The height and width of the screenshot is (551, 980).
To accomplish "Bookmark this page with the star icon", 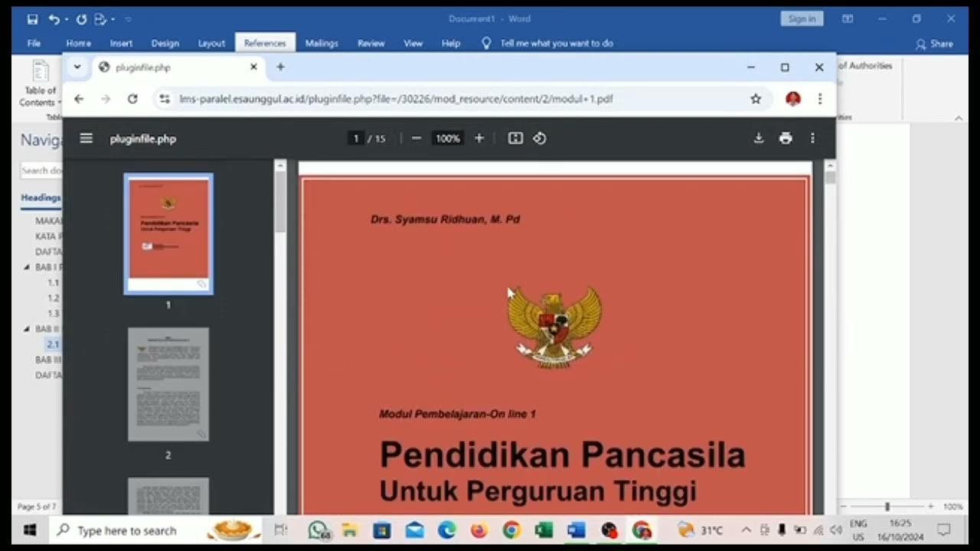I will tap(756, 99).
